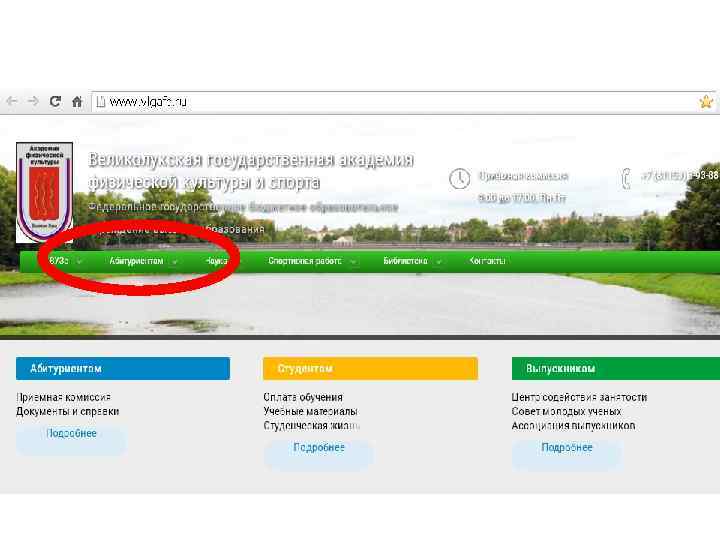Click Подробнее under Абитуриентам block

pyautogui.click(x=71, y=433)
